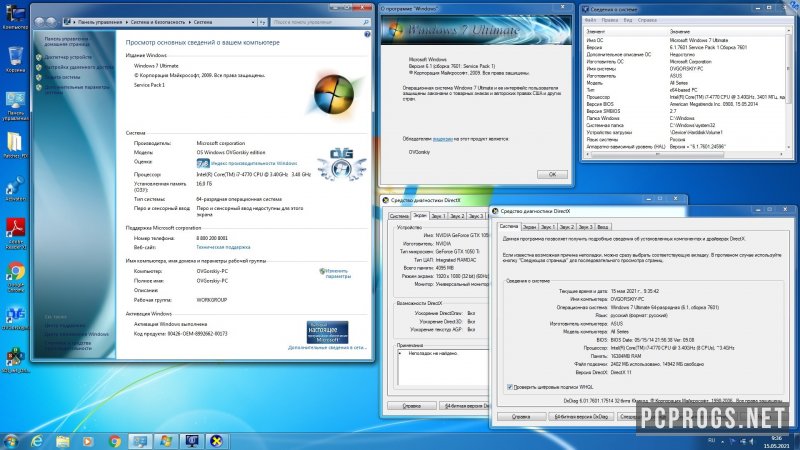Click Справка button in front DirectX window
This screenshot has width=800, height=450.
[521, 417]
